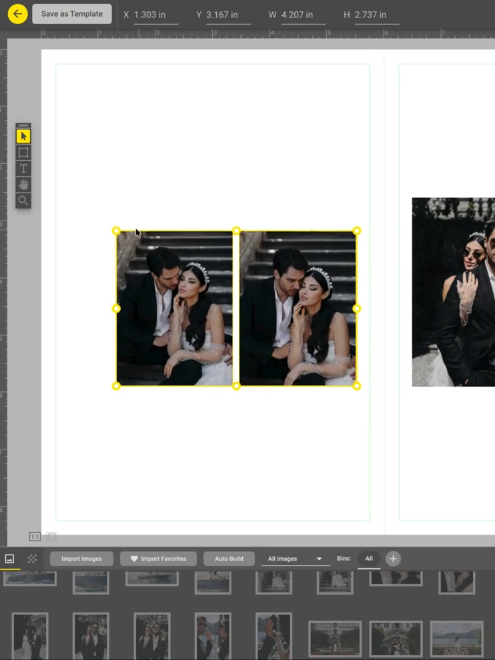The width and height of the screenshot is (495, 660).
Task: Select the arrow selection tool
Action: 23,136
